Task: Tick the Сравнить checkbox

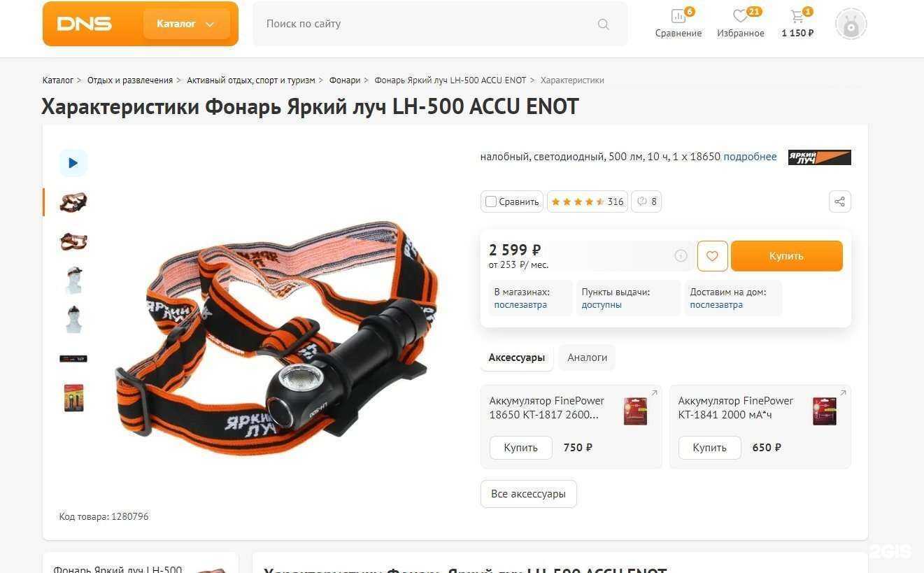Action: 491,201
